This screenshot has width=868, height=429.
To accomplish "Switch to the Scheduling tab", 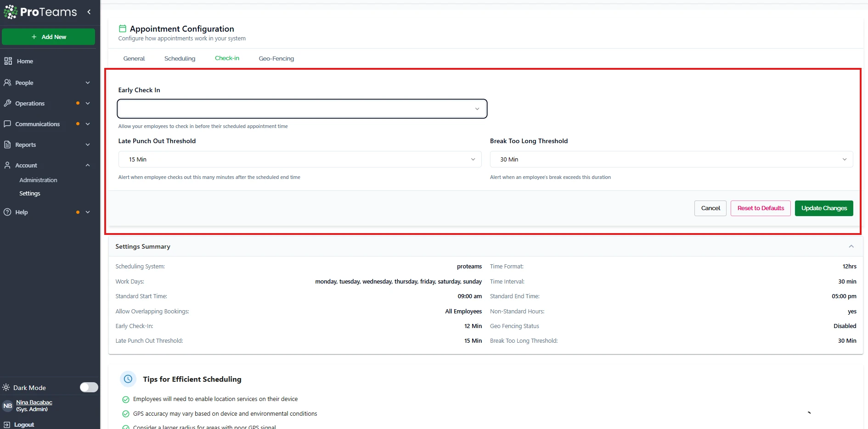I will (x=180, y=58).
